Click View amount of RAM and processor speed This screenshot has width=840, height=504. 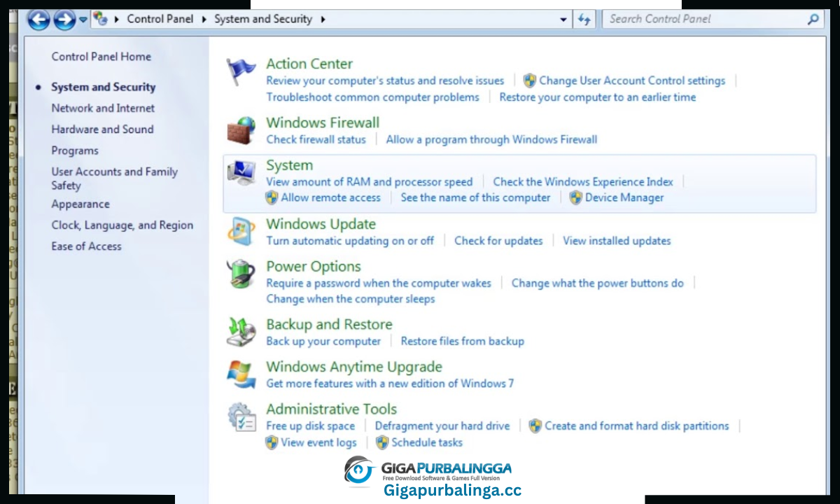[369, 182]
